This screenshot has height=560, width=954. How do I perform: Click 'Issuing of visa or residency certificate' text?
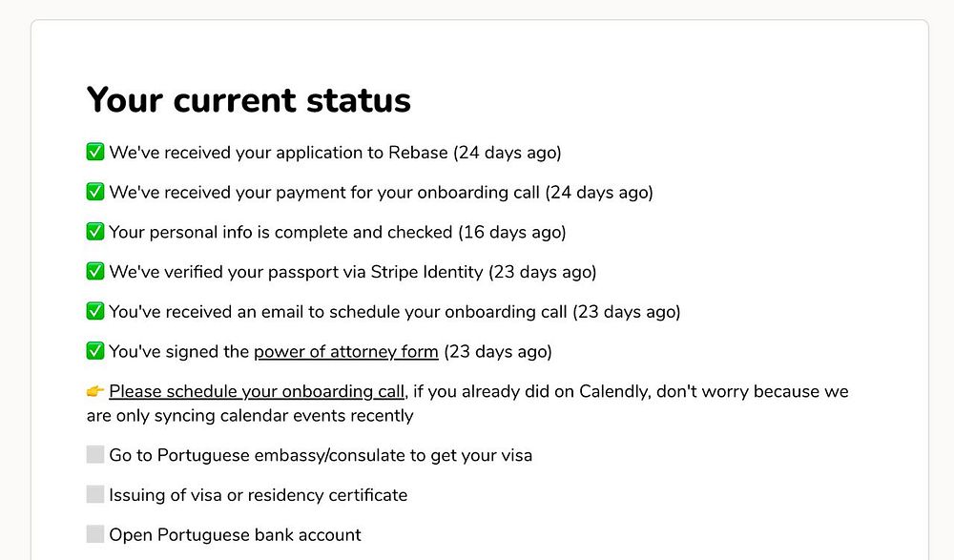(259, 496)
